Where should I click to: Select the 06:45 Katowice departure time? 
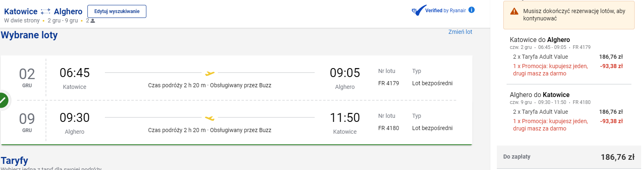coord(74,73)
